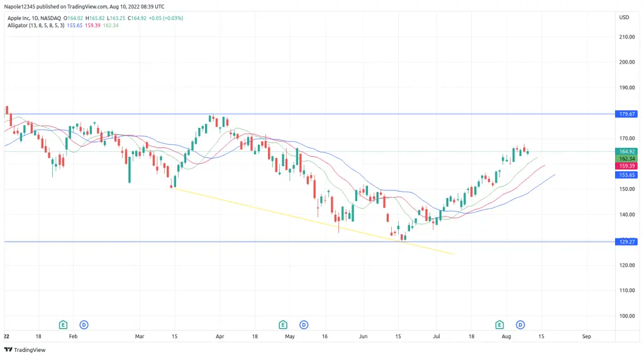Click the 129.27 price label on axis
The width and height of the screenshot is (644, 357).
tap(626, 242)
